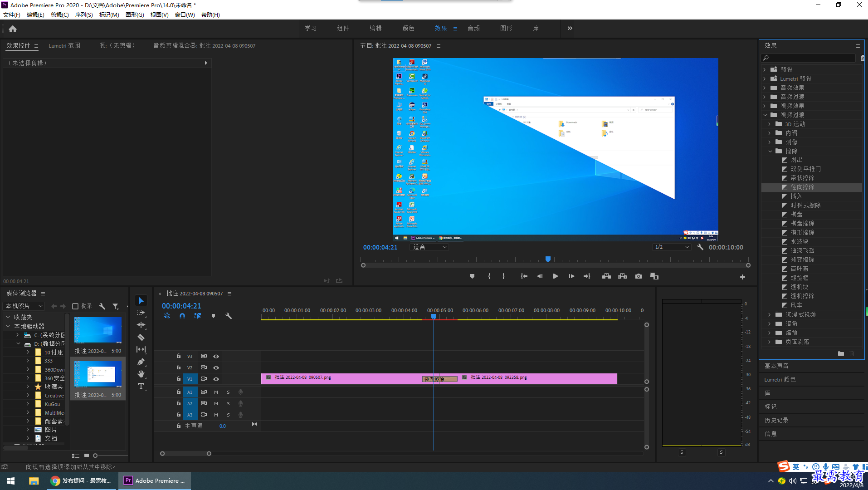
Task: Click the Add Marker icon in program monitor
Action: tap(472, 276)
